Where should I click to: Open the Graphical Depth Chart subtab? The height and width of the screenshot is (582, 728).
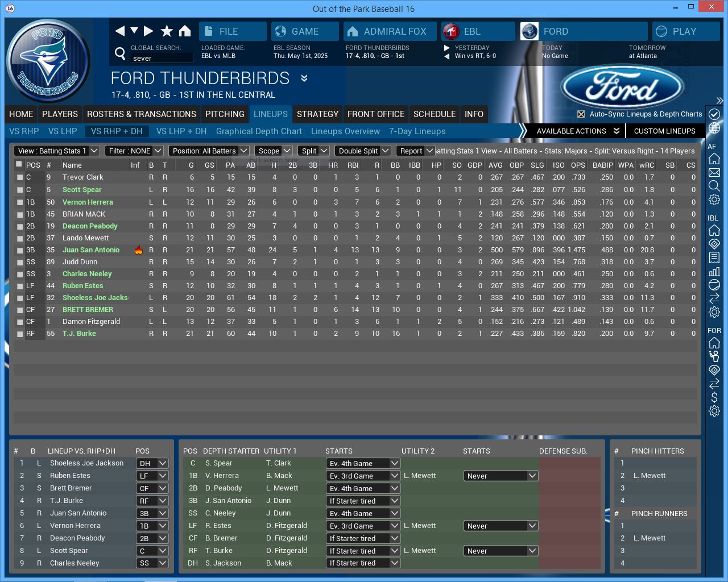[259, 131]
